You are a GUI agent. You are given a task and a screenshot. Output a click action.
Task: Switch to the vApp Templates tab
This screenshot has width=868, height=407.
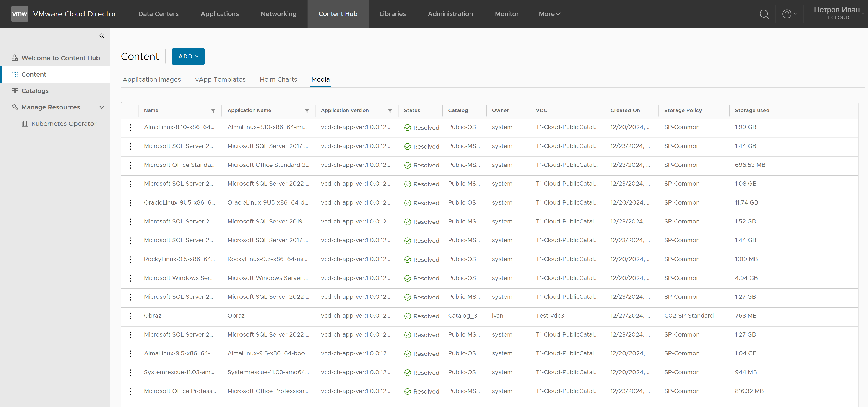coord(220,80)
